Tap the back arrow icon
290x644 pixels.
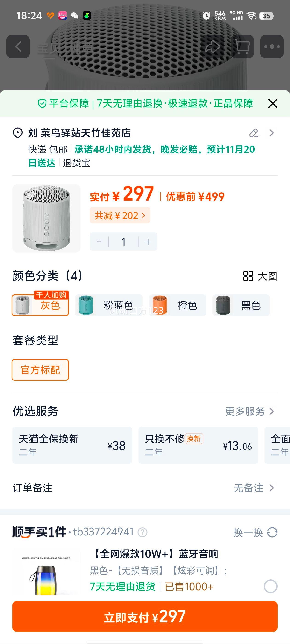(x=18, y=47)
